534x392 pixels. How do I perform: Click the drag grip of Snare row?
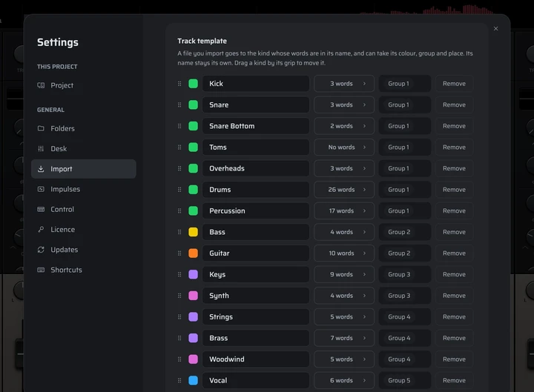click(179, 104)
